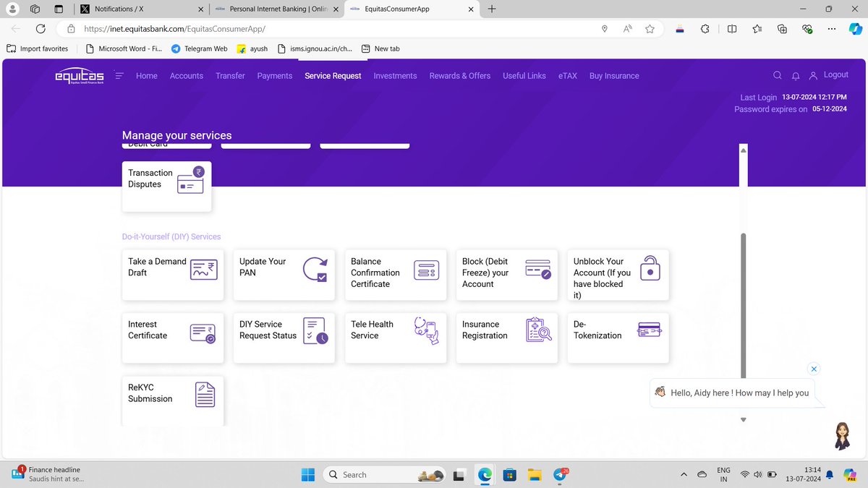Open Microsoft Store from the taskbar
Viewport: 868px width, 488px height.
click(509, 474)
